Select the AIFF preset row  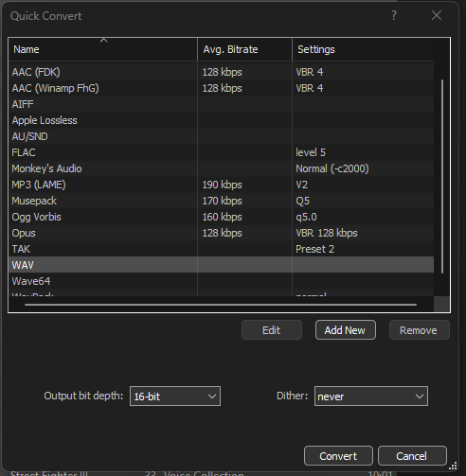[x=221, y=104]
